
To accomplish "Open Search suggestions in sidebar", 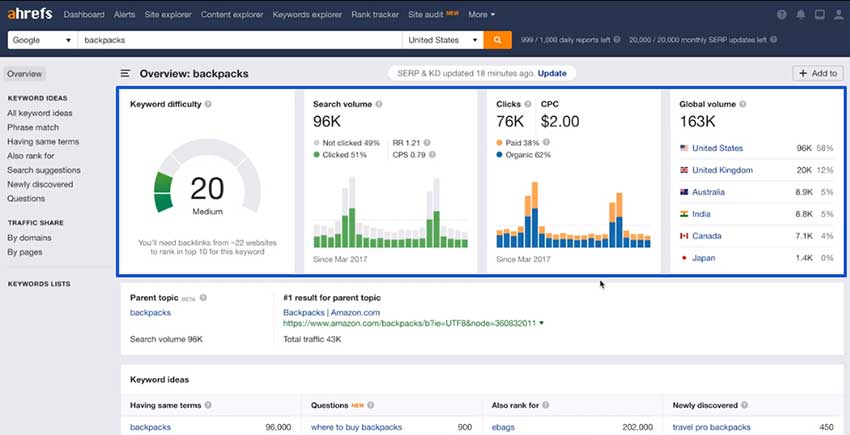I will (44, 170).
